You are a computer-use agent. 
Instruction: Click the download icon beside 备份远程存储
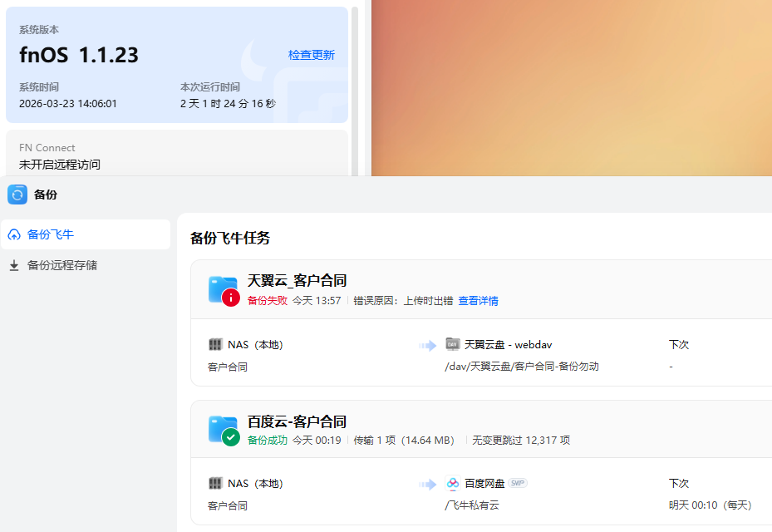coord(14,265)
